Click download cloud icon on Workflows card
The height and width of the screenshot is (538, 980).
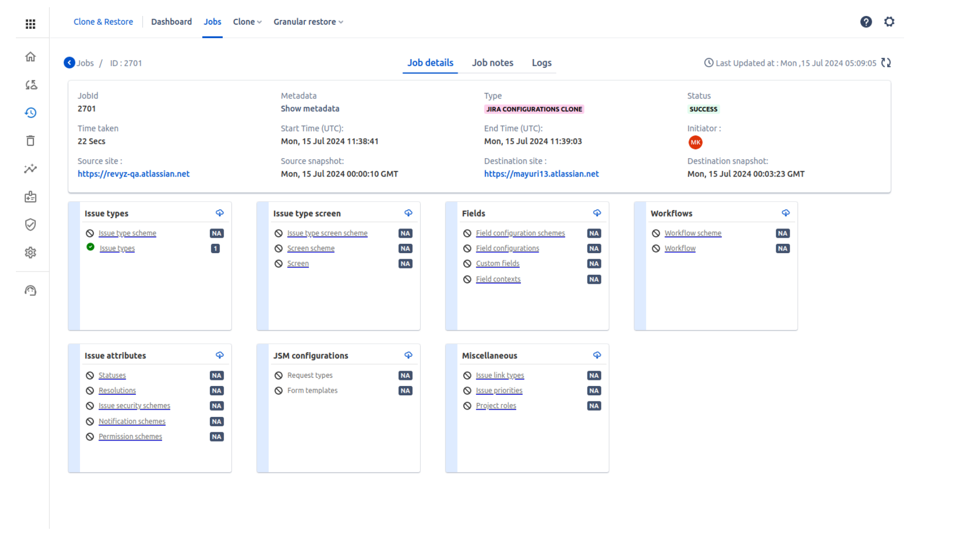coord(785,213)
